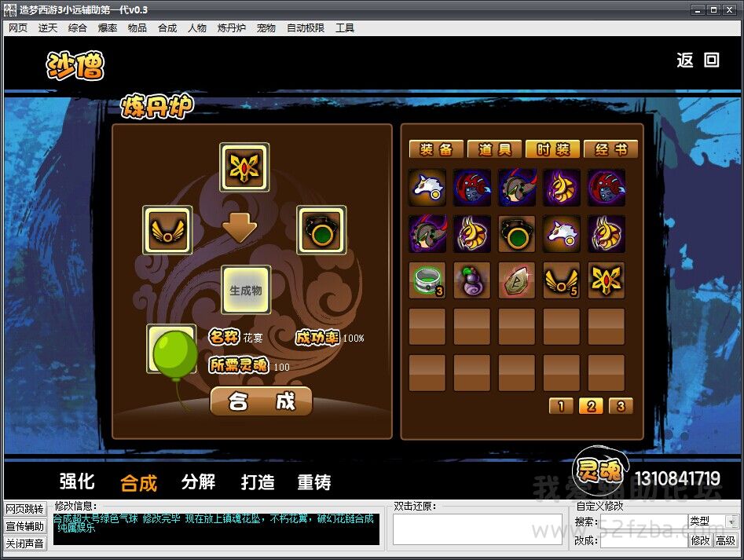Click the 生成物 result slot
The height and width of the screenshot is (560, 744).
246,290
